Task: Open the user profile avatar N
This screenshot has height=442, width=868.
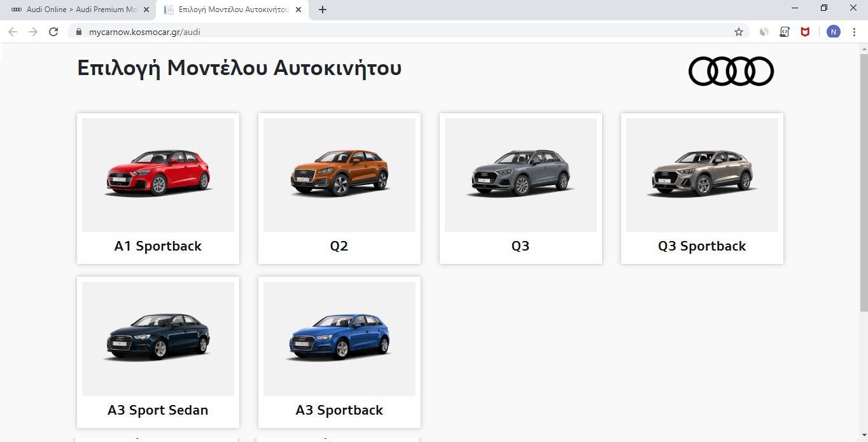Action: (833, 32)
